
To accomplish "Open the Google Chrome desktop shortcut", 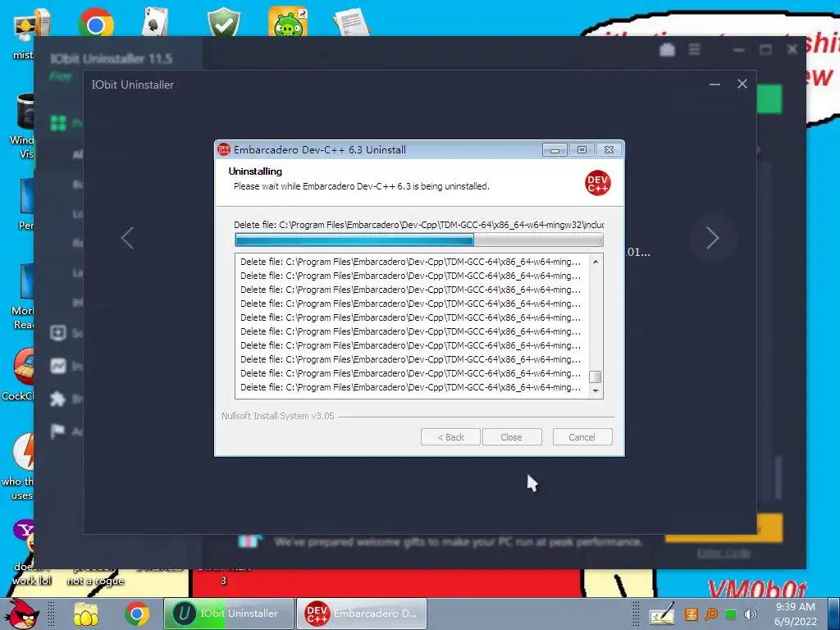I will pyautogui.click(x=95, y=24).
